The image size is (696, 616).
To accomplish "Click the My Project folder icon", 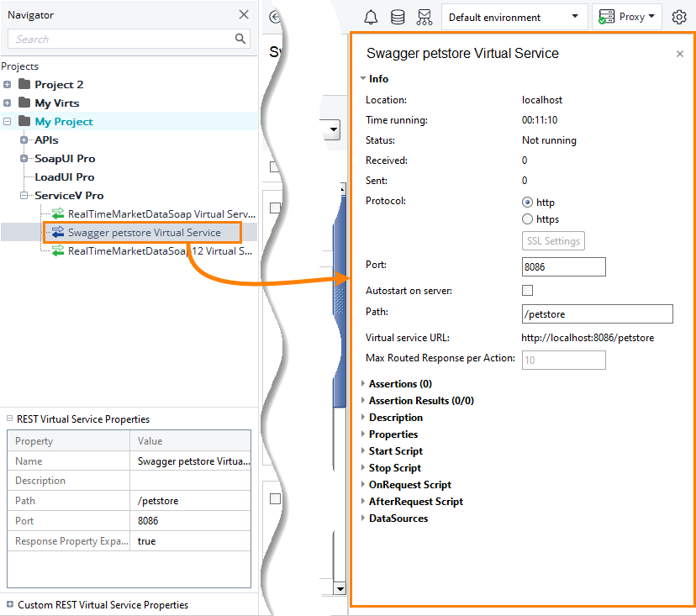I will point(24,121).
